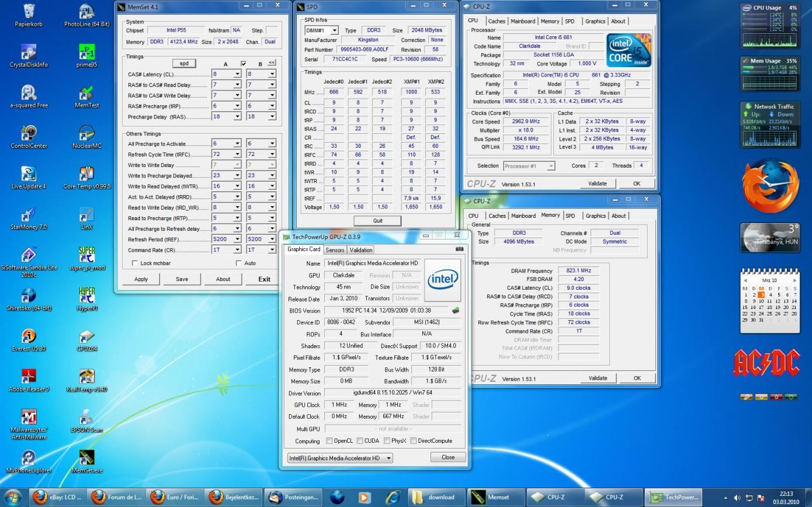Screen dimensions: 812x507
Task: Expand CAS# Latency column A dropdown
Action: (237, 74)
